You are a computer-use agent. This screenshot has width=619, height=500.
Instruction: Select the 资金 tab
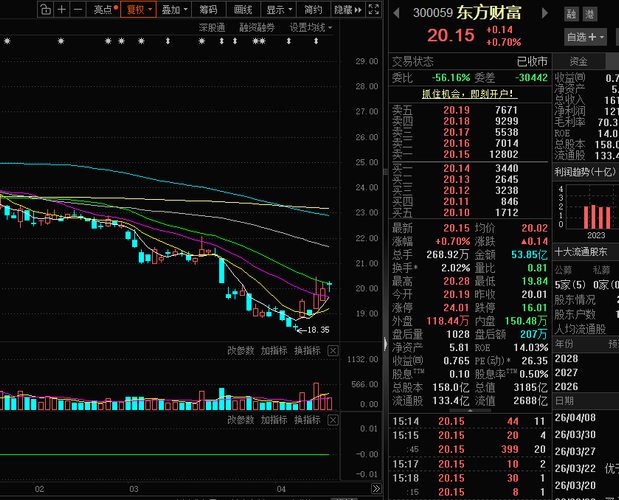tap(579, 61)
